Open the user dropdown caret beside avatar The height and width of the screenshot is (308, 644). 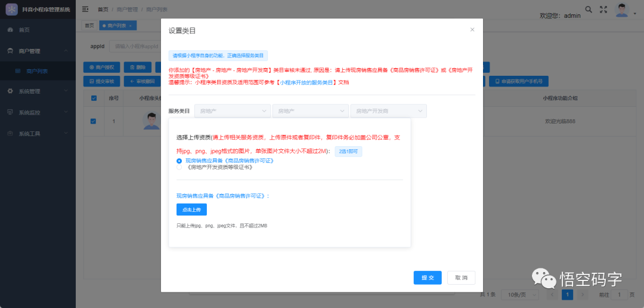pos(634,14)
